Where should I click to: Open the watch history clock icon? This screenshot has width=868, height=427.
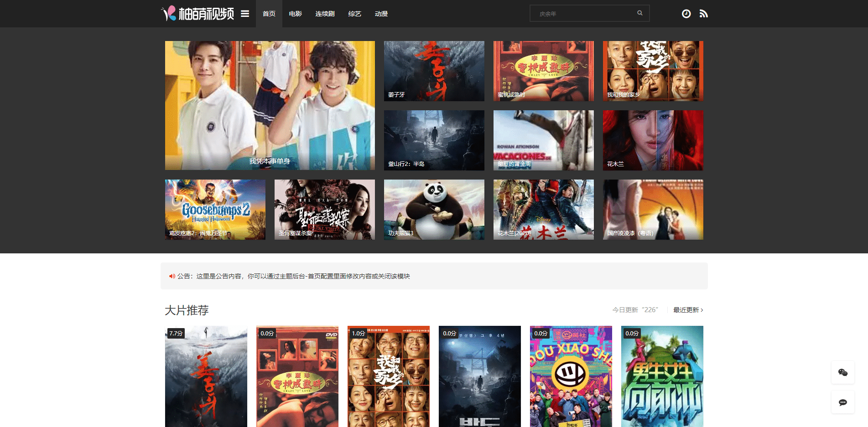(x=686, y=14)
